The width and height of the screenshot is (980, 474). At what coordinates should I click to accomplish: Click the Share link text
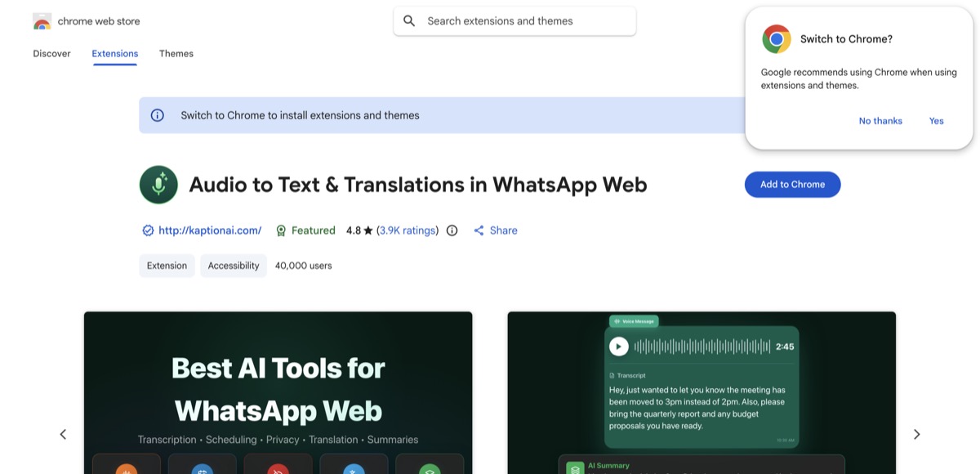[x=504, y=230]
